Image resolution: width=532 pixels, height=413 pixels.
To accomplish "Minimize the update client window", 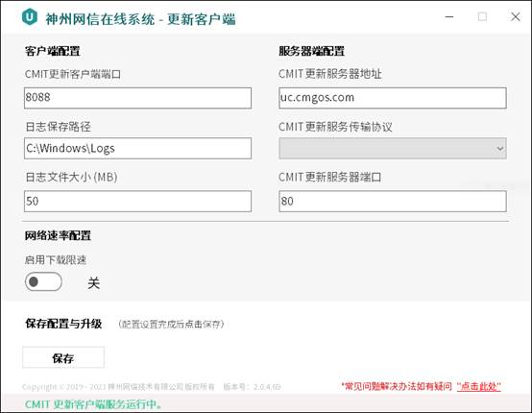I will coord(449,16).
